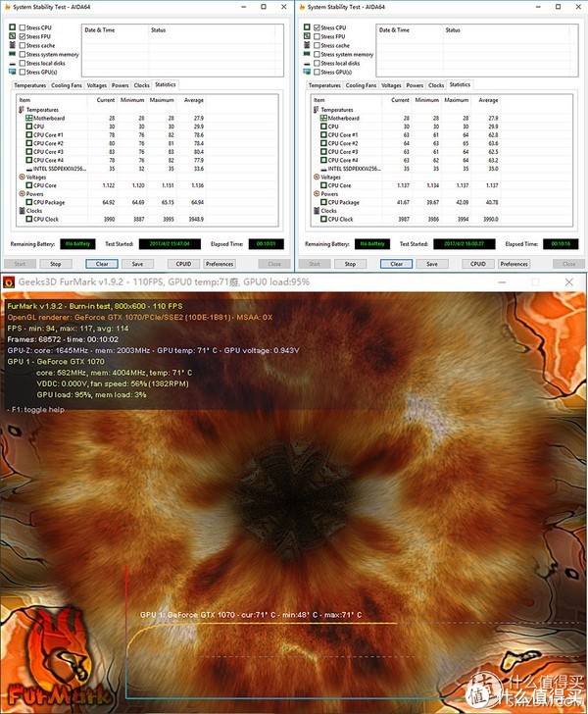Open Powers tab in left AIDA64 window
This screenshot has height=714, width=588.
coord(121,85)
